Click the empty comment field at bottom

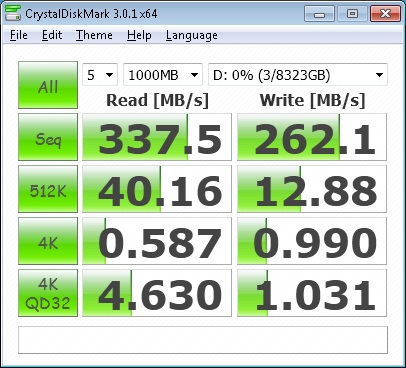tap(203, 340)
